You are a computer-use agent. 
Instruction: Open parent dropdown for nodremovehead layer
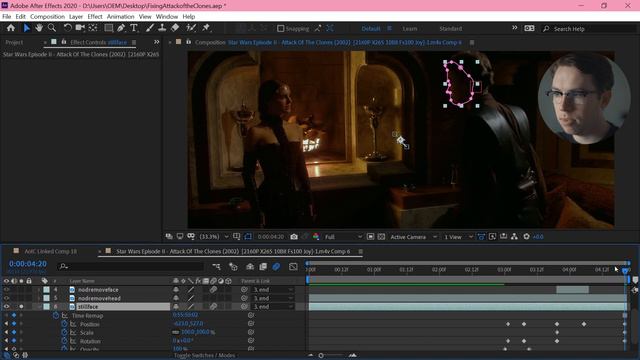(x=272, y=298)
